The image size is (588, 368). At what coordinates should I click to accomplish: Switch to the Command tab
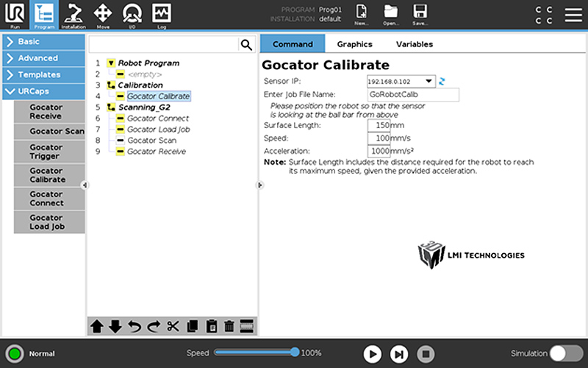(x=293, y=44)
